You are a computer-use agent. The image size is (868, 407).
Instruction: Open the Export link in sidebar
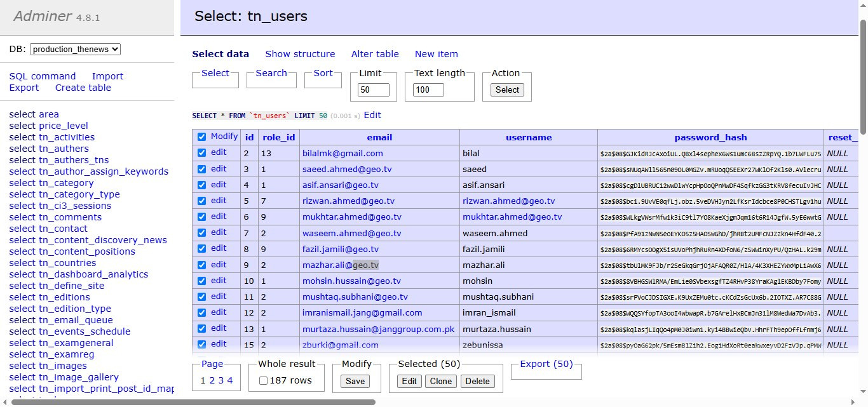pyautogui.click(x=24, y=88)
